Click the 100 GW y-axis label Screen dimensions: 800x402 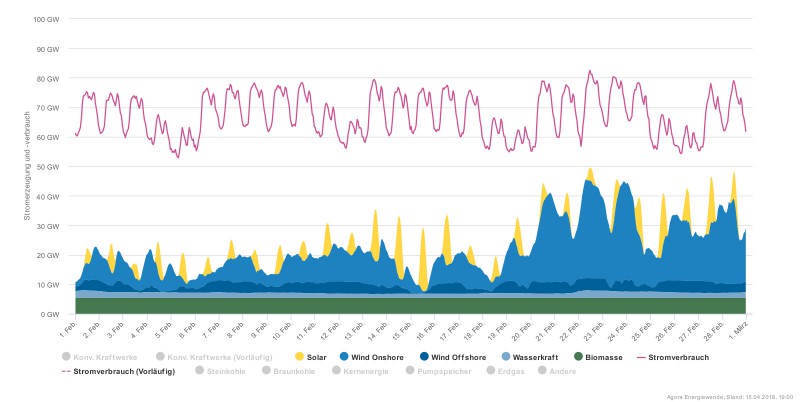[46, 19]
